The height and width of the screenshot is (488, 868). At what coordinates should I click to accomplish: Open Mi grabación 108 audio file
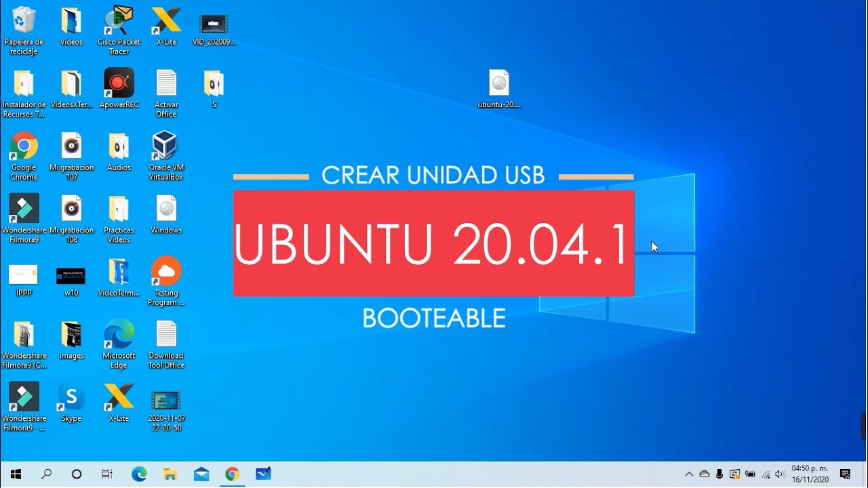click(71, 219)
